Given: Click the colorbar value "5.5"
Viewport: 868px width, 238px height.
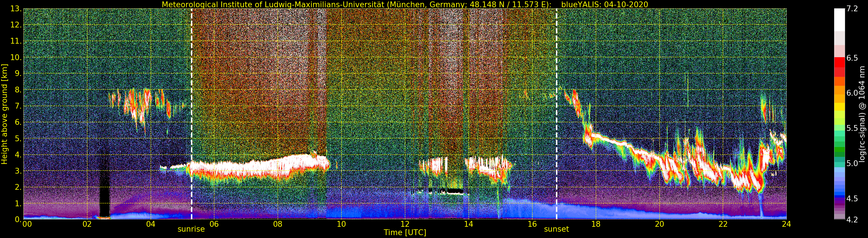Looking at the screenshot, I should tap(852, 128).
